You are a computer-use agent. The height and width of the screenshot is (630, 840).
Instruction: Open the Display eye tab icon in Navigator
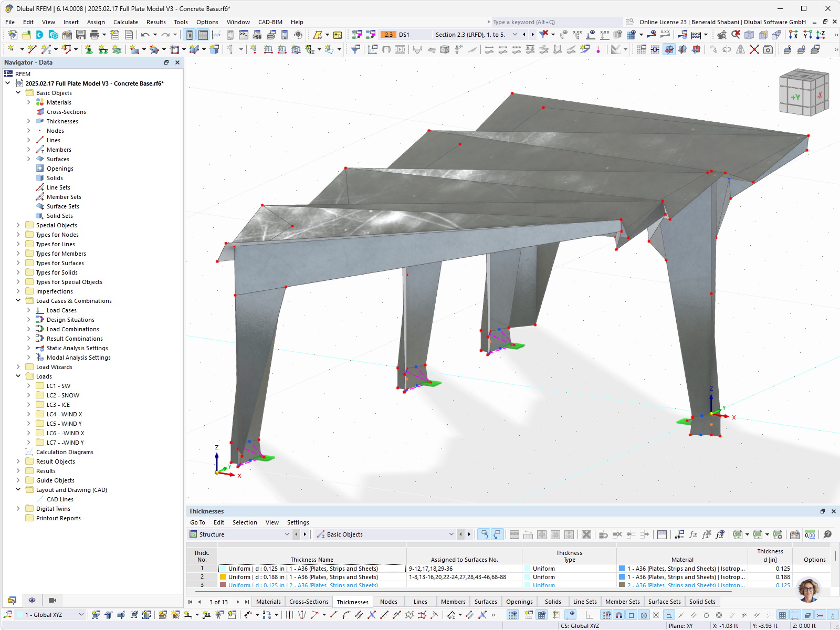click(32, 600)
